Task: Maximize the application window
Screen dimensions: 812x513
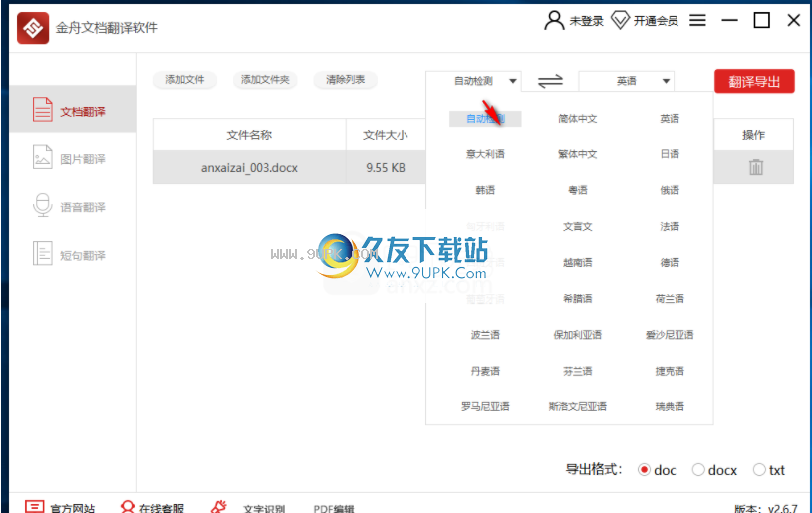Action: pyautogui.click(x=761, y=20)
